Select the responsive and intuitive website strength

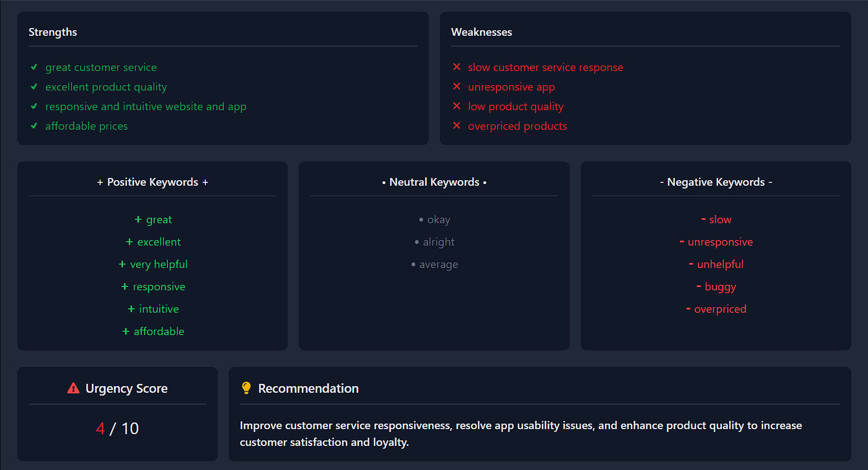[146, 106]
